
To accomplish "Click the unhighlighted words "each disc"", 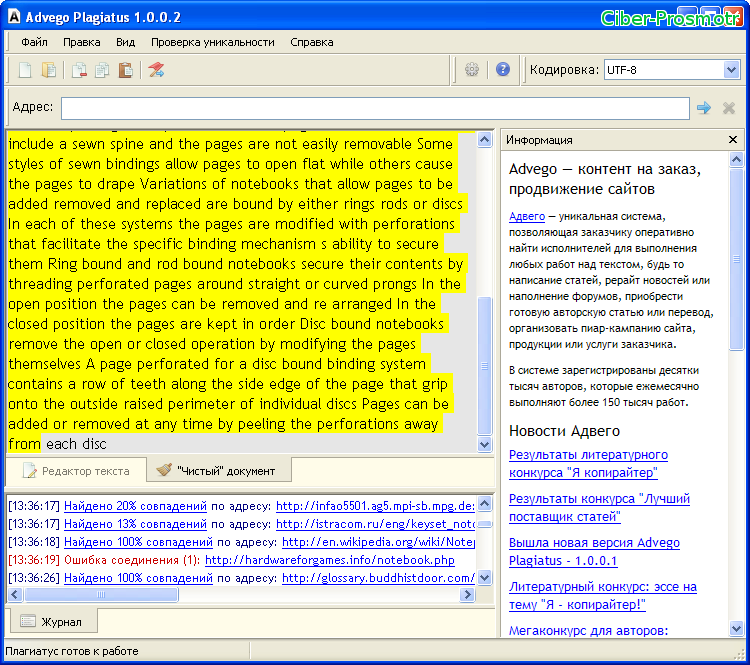I will point(76,444).
